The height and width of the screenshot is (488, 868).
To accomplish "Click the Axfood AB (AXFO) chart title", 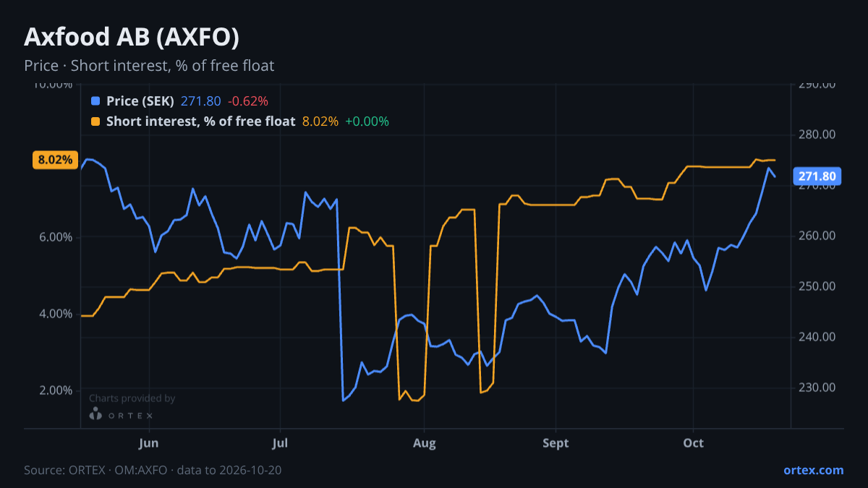I will pyautogui.click(x=132, y=37).
